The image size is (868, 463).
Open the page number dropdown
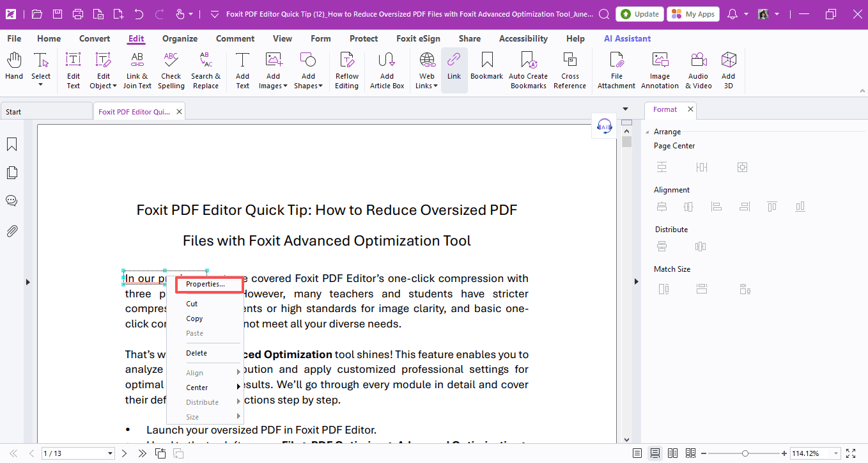click(110, 453)
